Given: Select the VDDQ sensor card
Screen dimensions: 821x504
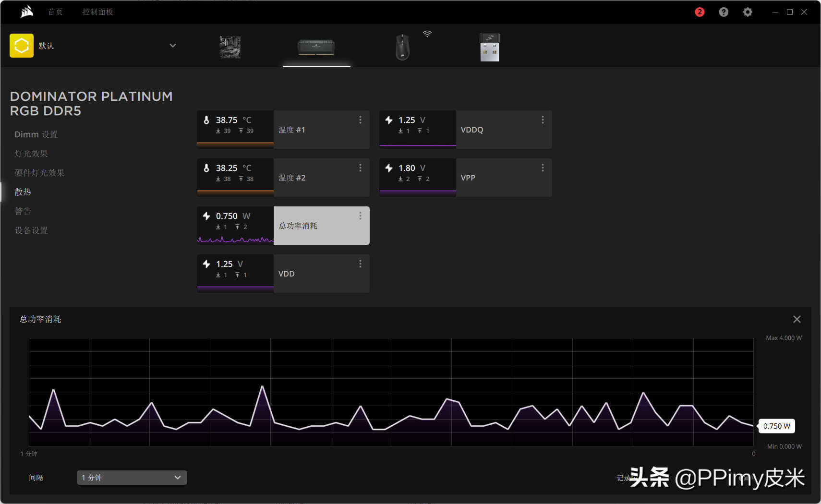Looking at the screenshot, I should (466, 130).
